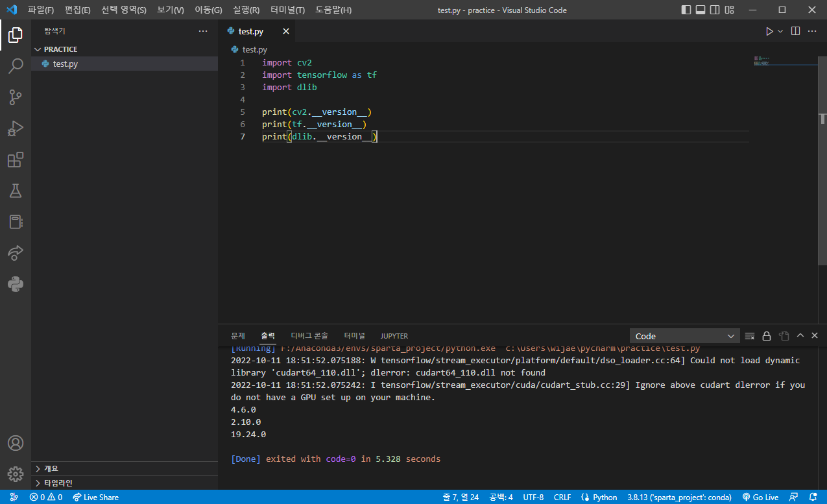Open run button dropdown arrow
Screen dimensions: 827x504
point(780,31)
